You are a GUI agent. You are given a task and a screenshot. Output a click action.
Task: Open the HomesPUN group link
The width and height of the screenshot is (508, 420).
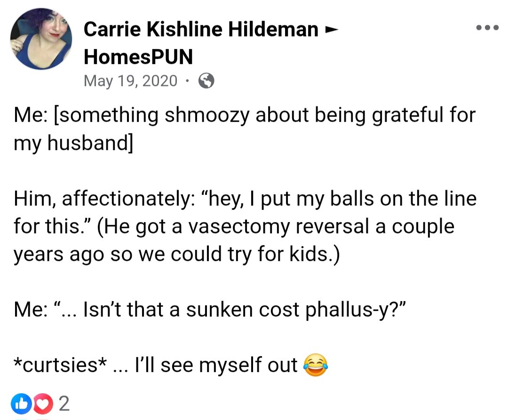point(138,56)
